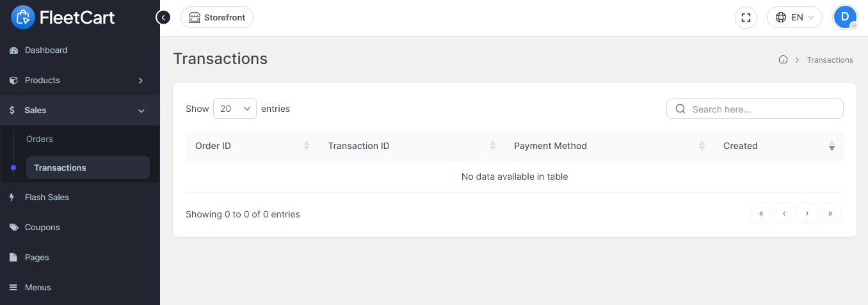The width and height of the screenshot is (868, 305).
Task: Toggle fullscreen mode icon
Action: click(x=746, y=17)
